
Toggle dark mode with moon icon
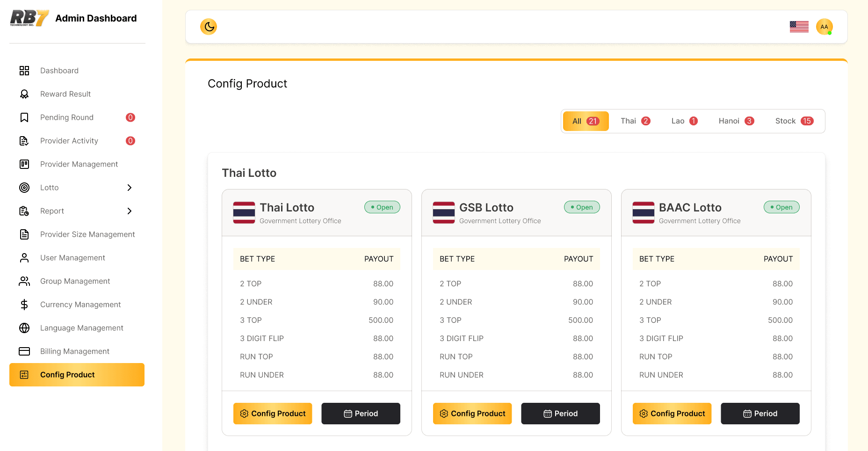point(209,27)
